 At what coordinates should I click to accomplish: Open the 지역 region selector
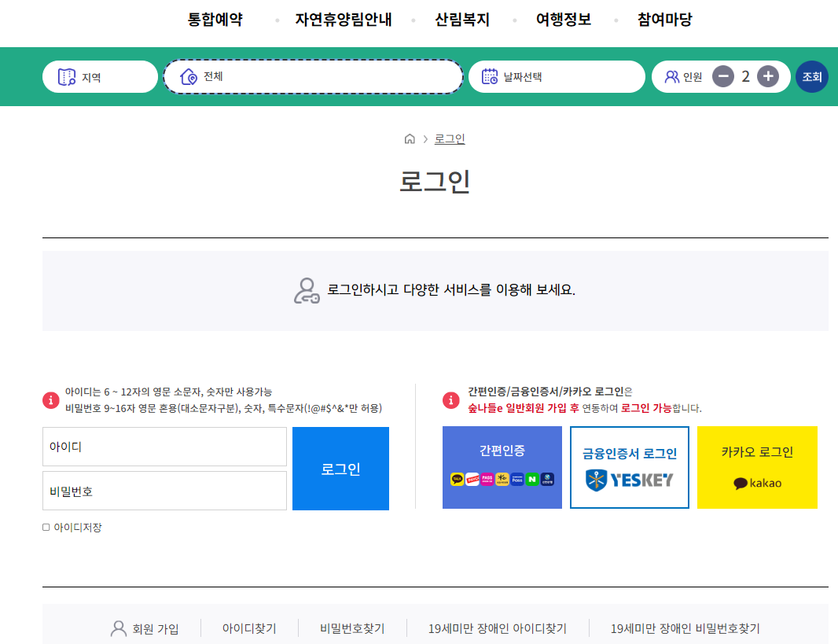[x=100, y=76]
